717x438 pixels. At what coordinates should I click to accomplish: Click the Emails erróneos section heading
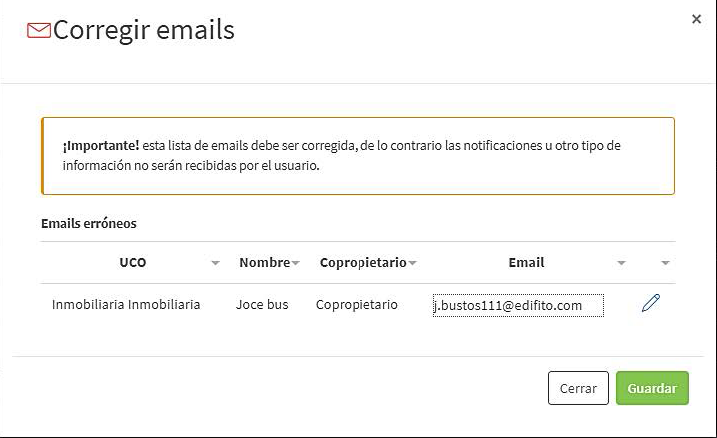89,224
